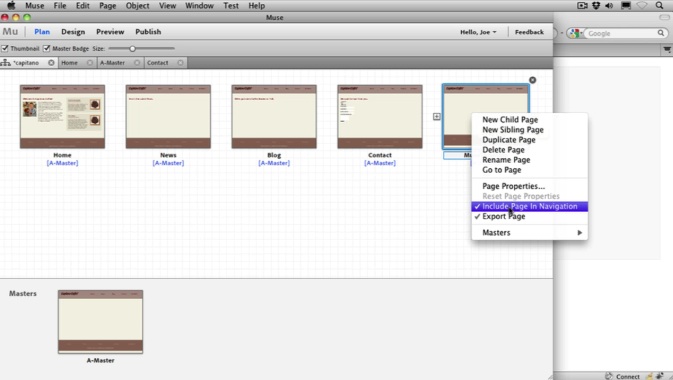Open Dropbox menu bar icon
673x380 pixels.
[x=596, y=6]
